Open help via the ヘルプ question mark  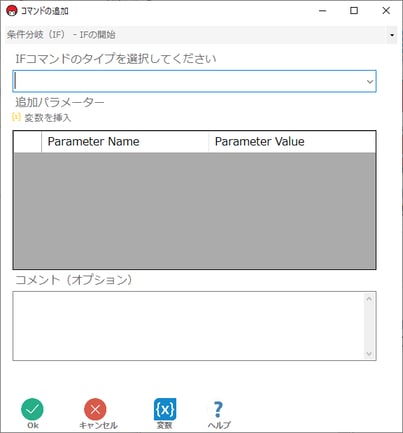click(x=218, y=409)
